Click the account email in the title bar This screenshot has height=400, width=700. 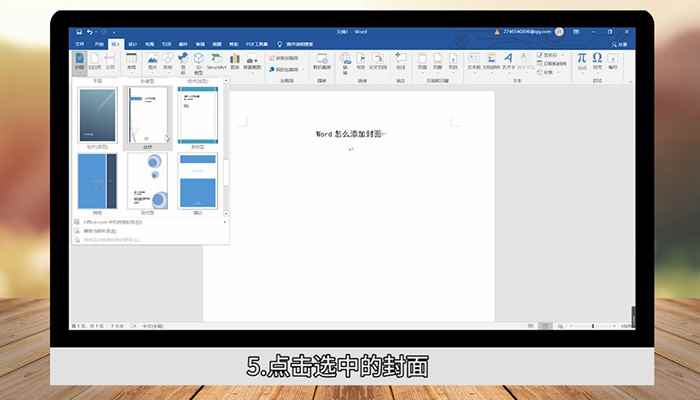(x=527, y=32)
